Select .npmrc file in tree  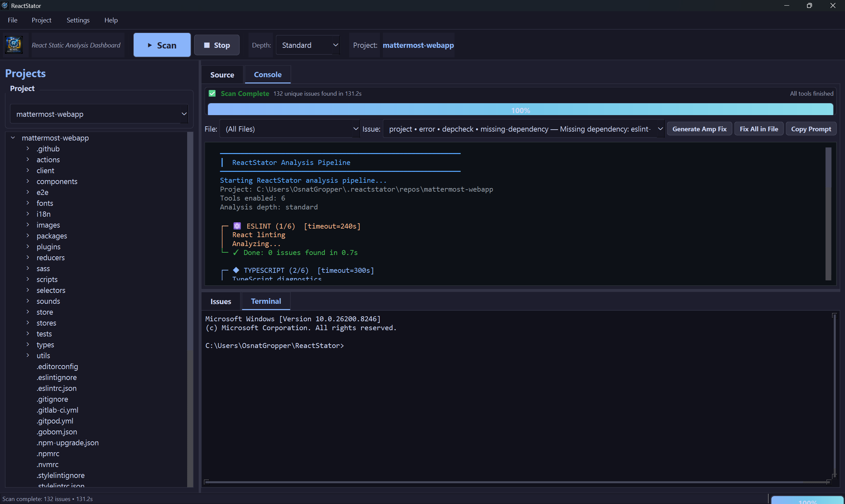point(48,454)
